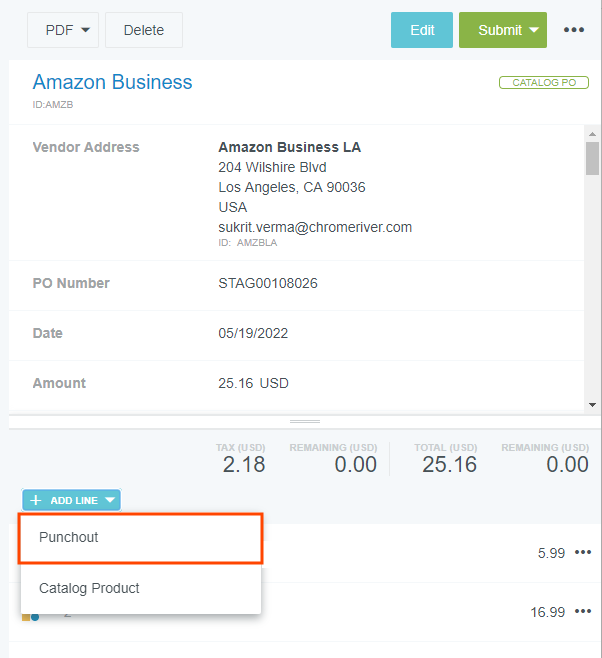Click the scrollbar up arrow
The image size is (602, 658).
[592, 133]
